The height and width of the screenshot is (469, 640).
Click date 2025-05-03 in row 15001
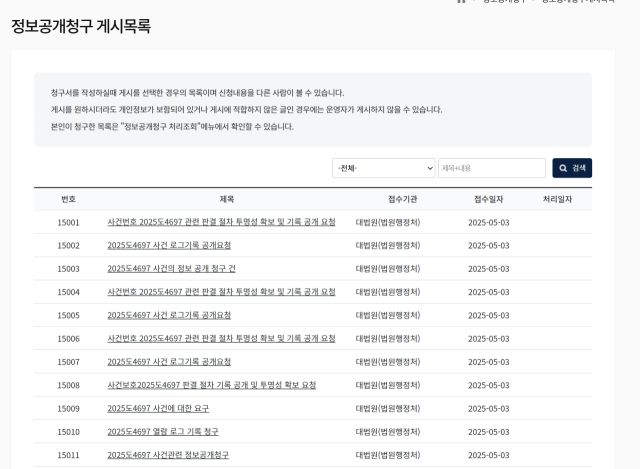pos(489,222)
